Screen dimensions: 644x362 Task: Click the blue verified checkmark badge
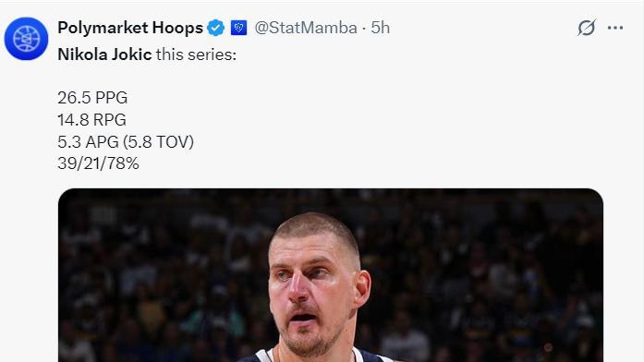(215, 28)
